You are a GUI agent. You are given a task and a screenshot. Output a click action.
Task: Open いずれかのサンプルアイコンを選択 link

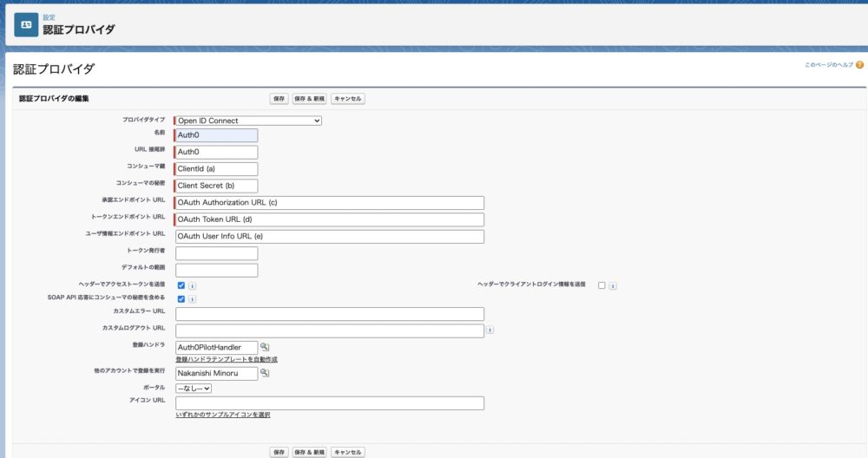tap(223, 415)
